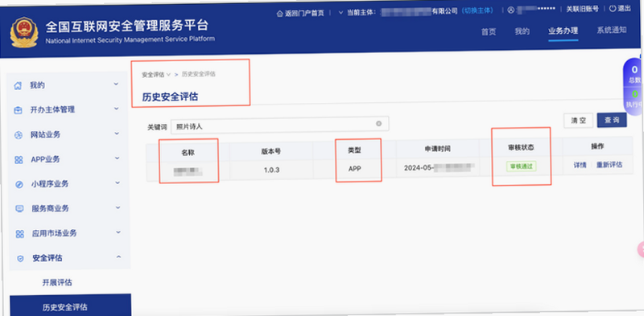Click the 网站业务 globe icon

pyautogui.click(x=18, y=135)
